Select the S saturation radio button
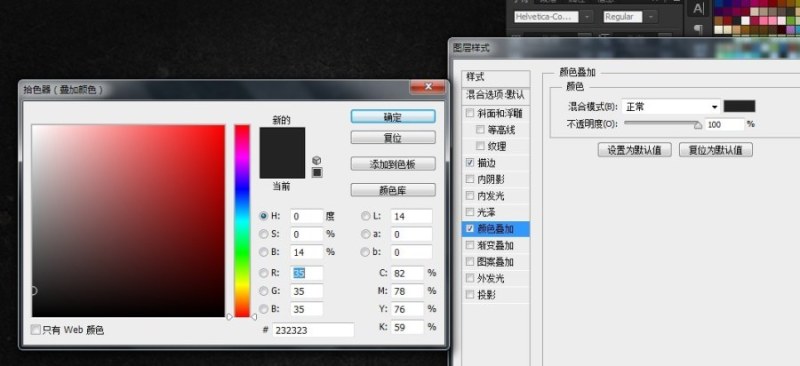 [x=263, y=234]
